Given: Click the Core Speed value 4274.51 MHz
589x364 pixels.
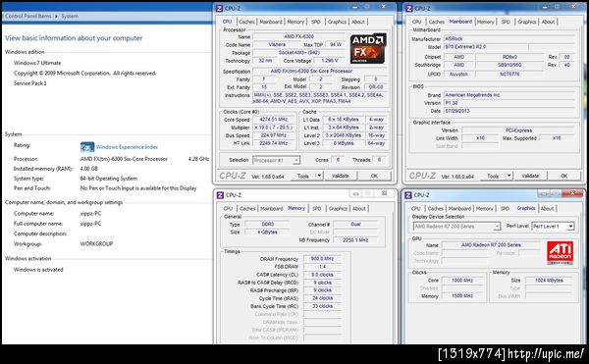Looking at the screenshot, I should (274, 120).
